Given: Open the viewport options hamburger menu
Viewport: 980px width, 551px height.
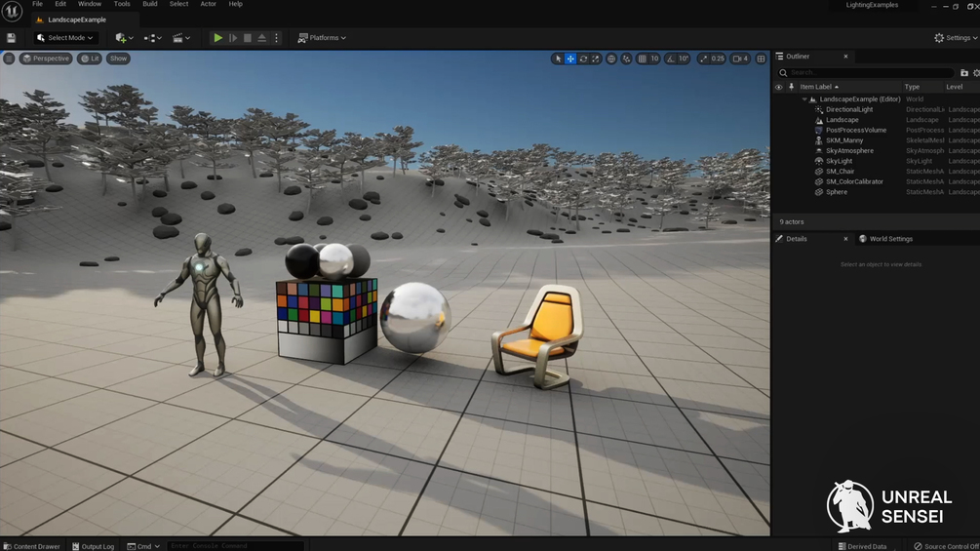Looking at the screenshot, I should (x=9, y=59).
